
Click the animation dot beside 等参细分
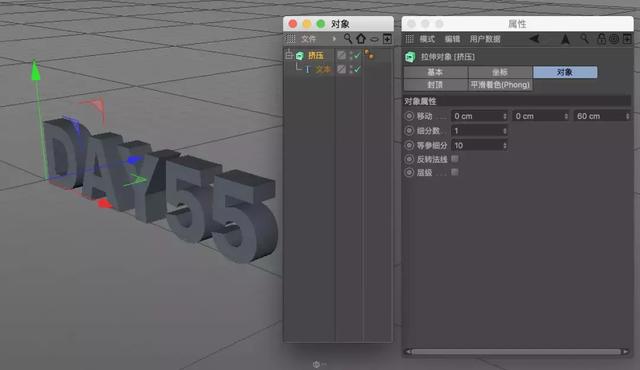coord(409,145)
